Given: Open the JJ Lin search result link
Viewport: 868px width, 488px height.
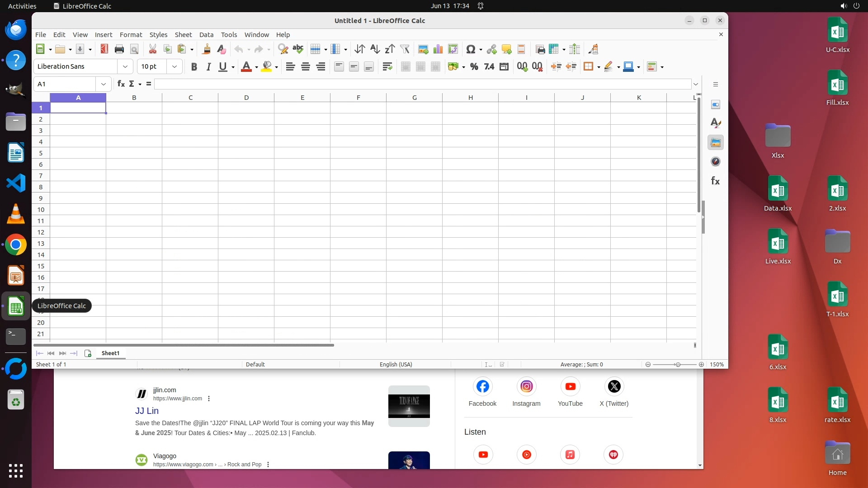Looking at the screenshot, I should pyautogui.click(x=147, y=411).
